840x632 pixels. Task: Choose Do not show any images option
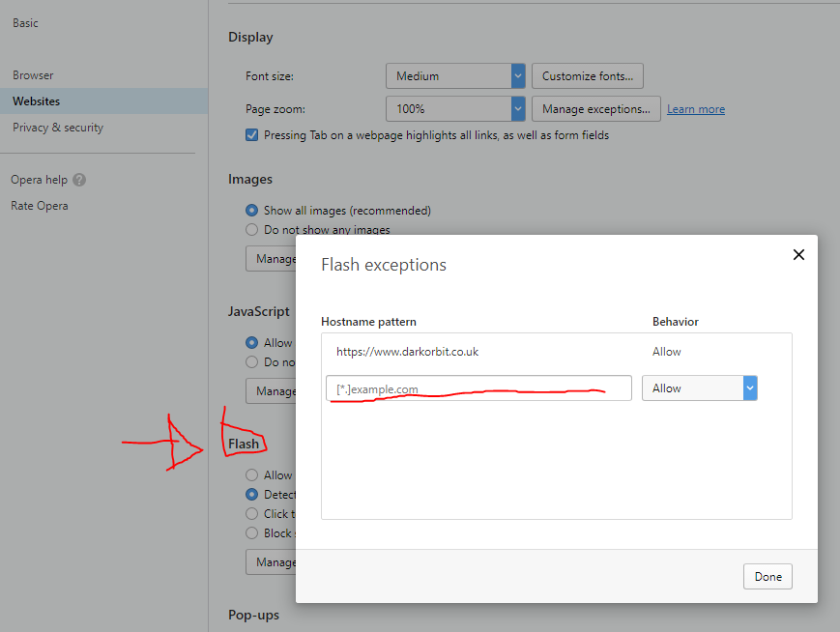coord(252,230)
